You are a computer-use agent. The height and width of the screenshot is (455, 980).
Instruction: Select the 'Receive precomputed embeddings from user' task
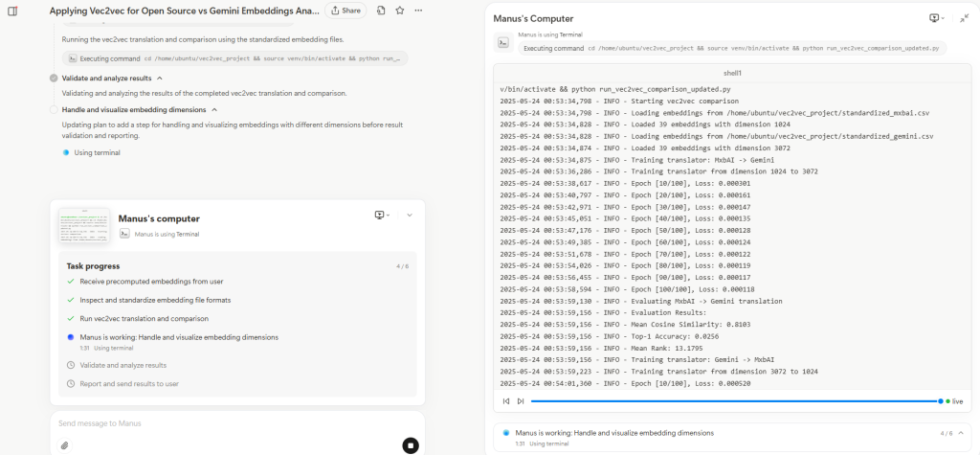[151, 282]
